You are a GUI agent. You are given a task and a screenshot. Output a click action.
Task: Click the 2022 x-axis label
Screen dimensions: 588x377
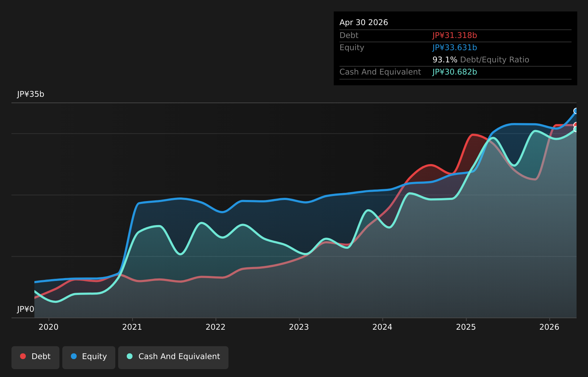point(216,327)
